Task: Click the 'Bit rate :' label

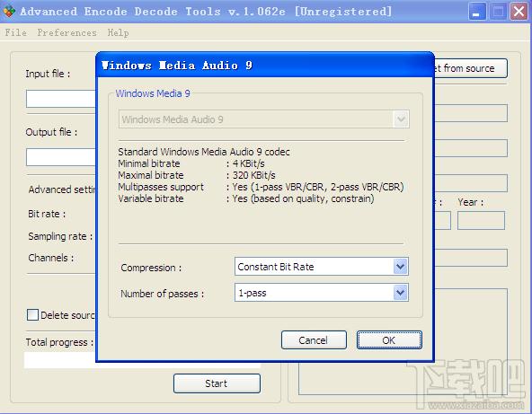Action: click(47, 214)
